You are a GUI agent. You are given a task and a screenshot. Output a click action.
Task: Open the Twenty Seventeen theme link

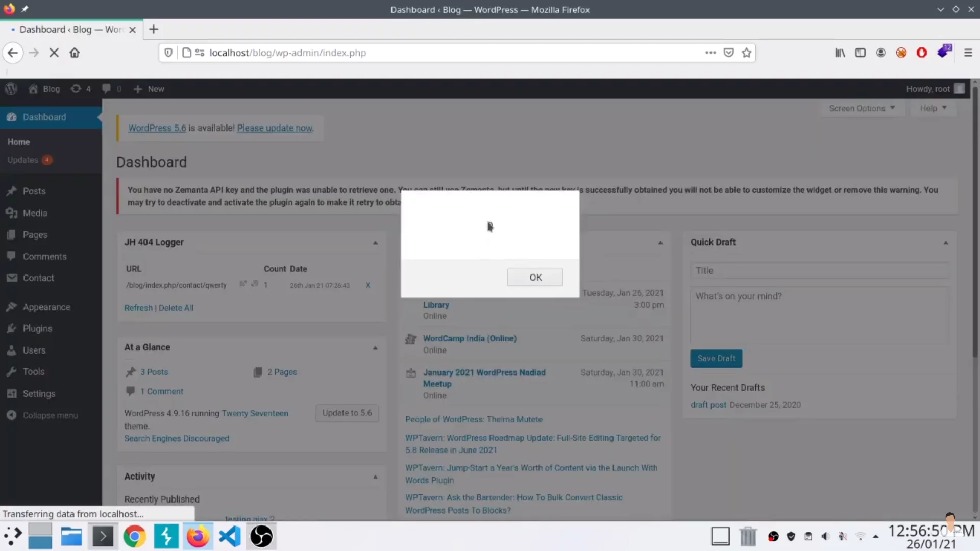(255, 413)
